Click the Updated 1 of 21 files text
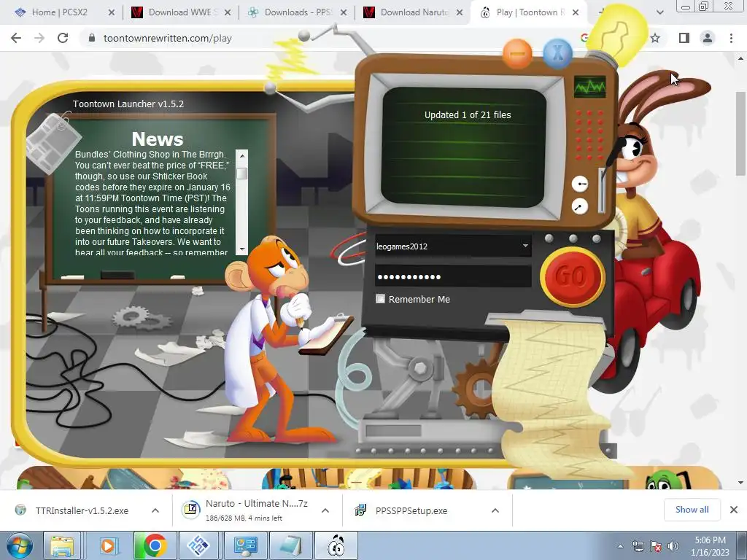Viewport: 747px width, 560px height. click(x=468, y=114)
